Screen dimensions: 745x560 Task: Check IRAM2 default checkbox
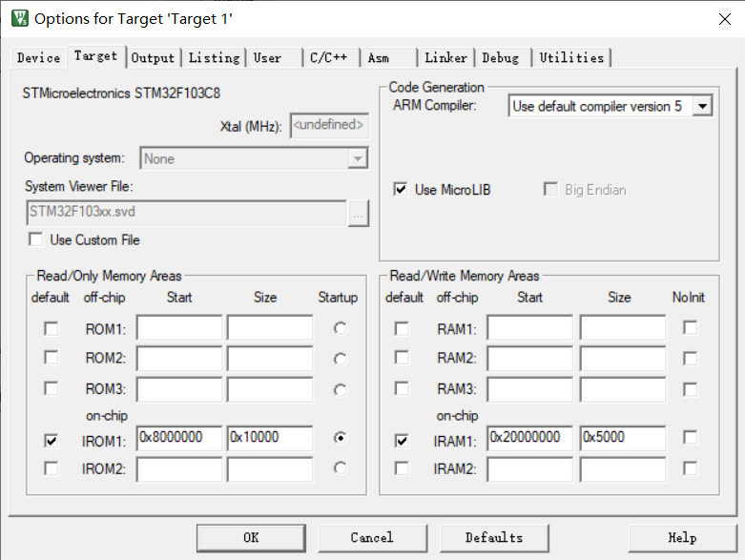[x=402, y=468]
